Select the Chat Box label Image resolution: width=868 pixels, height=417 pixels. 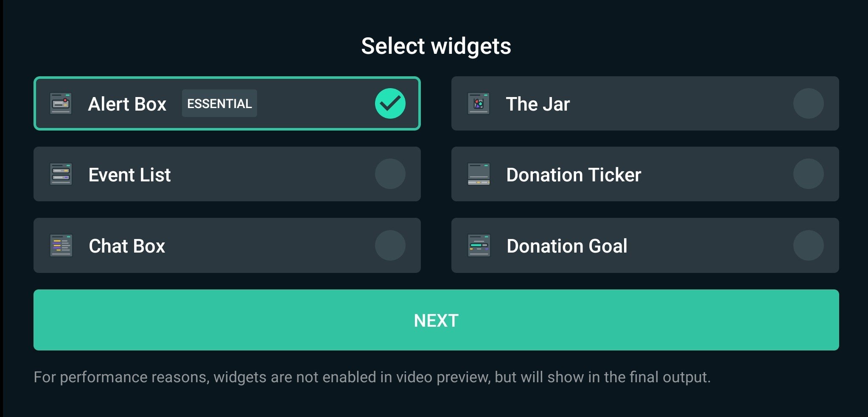[127, 246]
